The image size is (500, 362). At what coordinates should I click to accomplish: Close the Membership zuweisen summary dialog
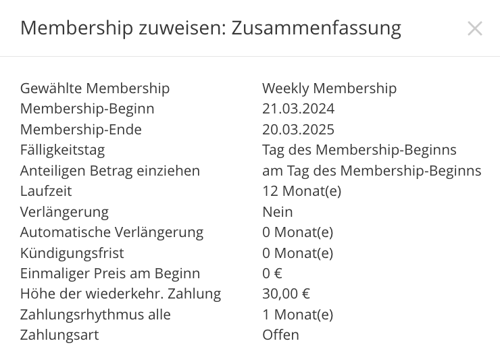tap(475, 28)
